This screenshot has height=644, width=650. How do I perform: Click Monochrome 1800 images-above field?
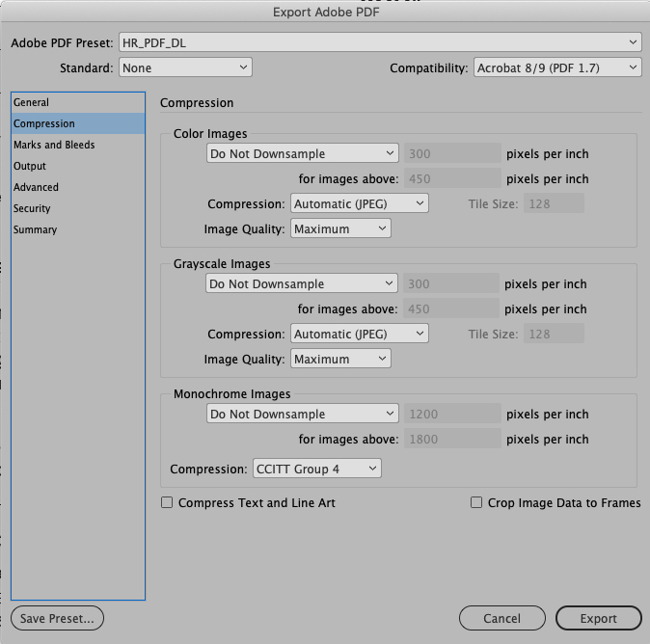[452, 439]
